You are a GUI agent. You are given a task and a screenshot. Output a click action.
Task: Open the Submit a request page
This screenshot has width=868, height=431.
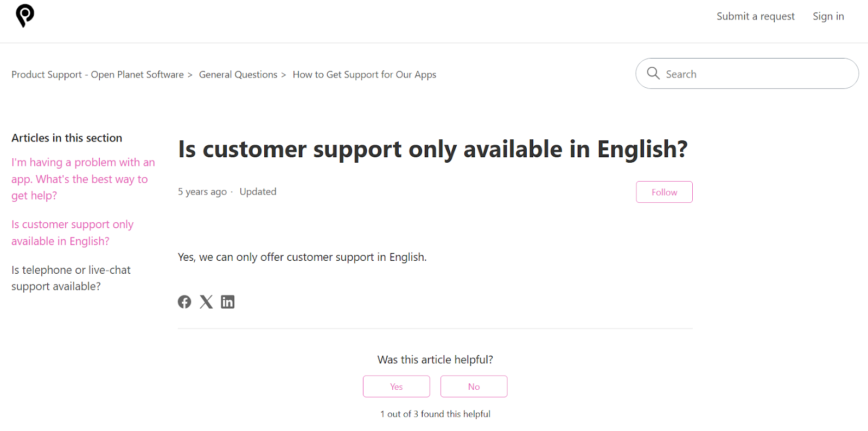[x=755, y=16]
